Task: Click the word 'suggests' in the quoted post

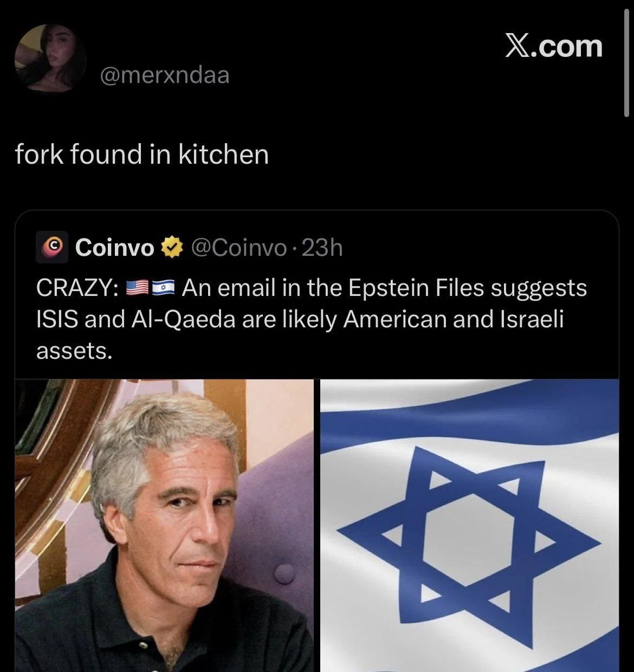Action: [539, 288]
